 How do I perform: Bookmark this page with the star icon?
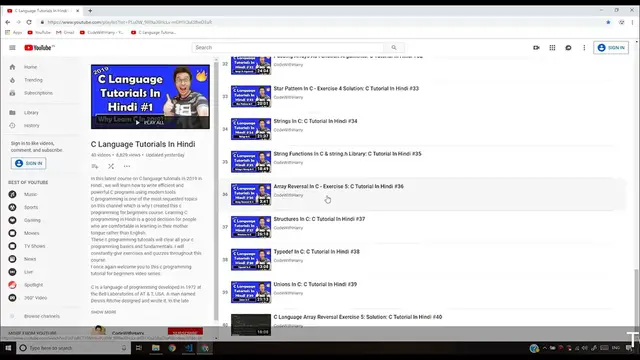608,22
